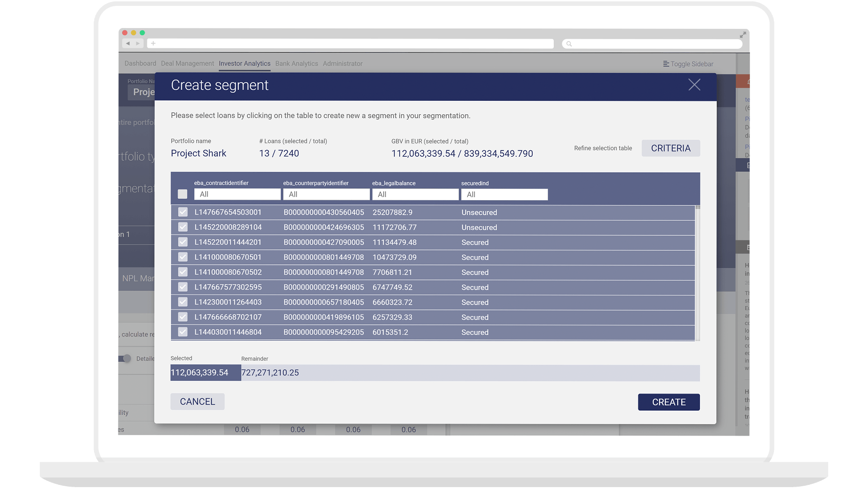Close the Create segment dialog
The image size is (868, 488).
(694, 85)
